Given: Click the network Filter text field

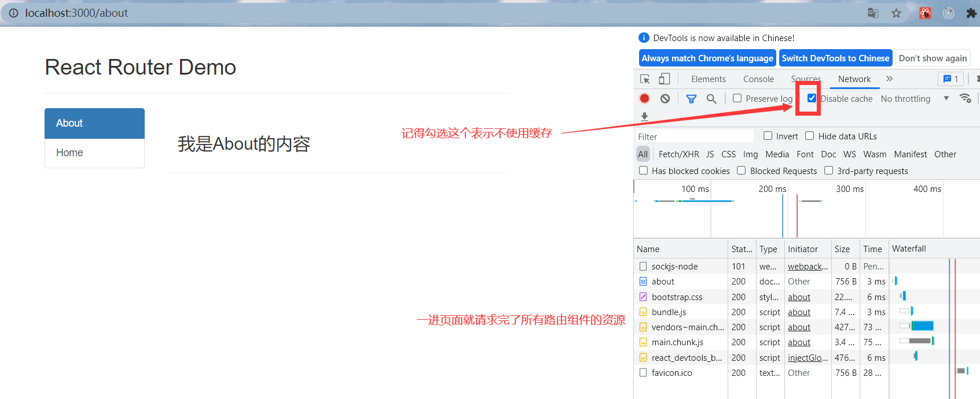Looking at the screenshot, I should pyautogui.click(x=695, y=136).
